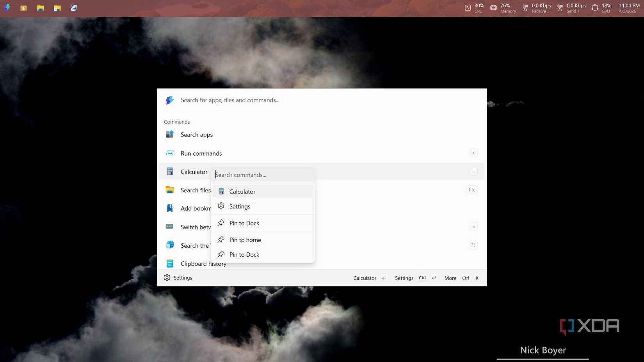Click the Add bookmark icon
The image size is (644, 362).
[170, 208]
